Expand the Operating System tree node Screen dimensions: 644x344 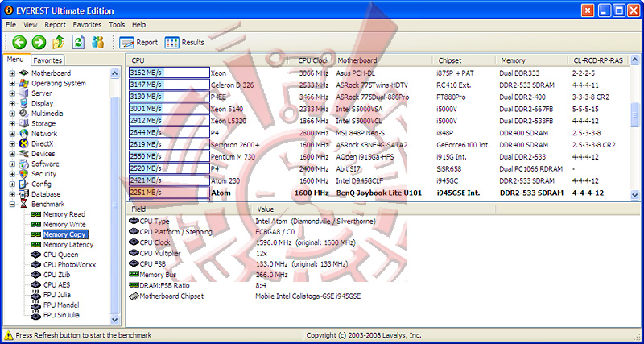pyautogui.click(x=12, y=84)
